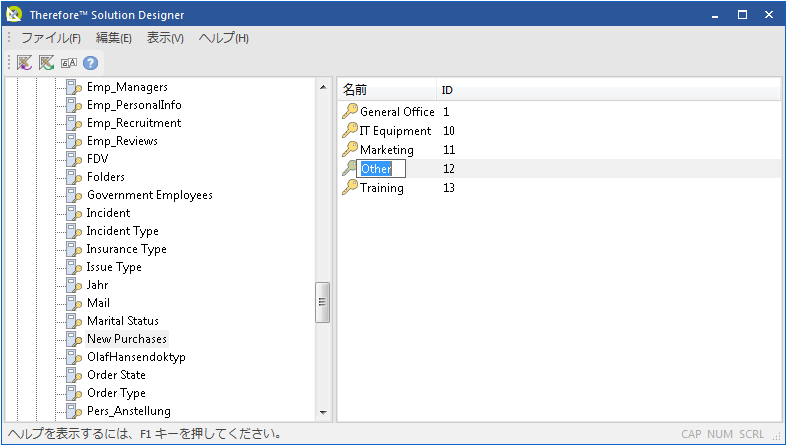Viewport: 786px width, 446px height.
Task: Click the key icon beside Training
Action: pos(349,187)
